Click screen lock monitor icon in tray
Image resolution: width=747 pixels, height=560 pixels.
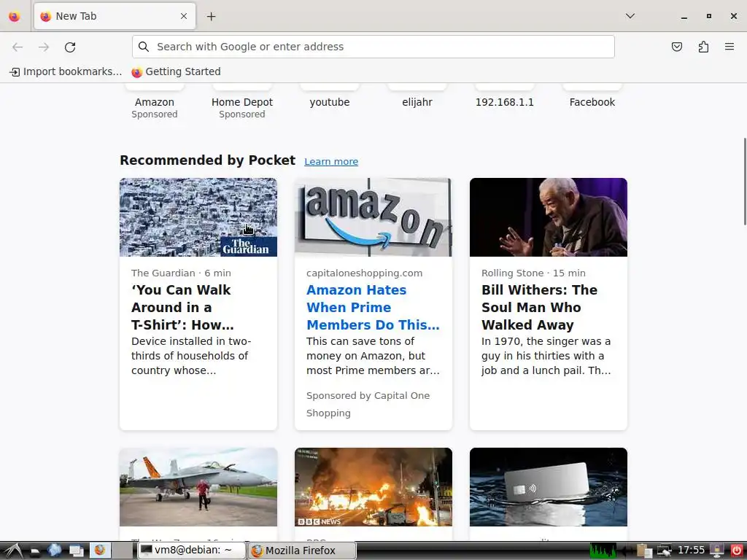pyautogui.click(x=717, y=551)
